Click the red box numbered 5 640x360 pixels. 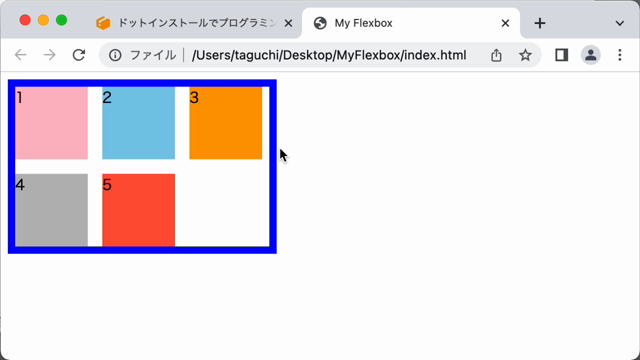[x=139, y=210]
